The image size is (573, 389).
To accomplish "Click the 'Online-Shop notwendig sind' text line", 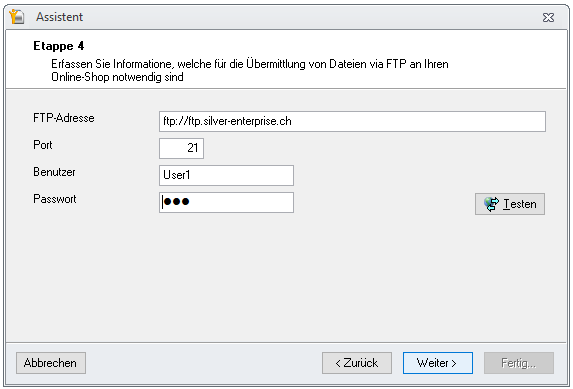I will [x=117, y=77].
